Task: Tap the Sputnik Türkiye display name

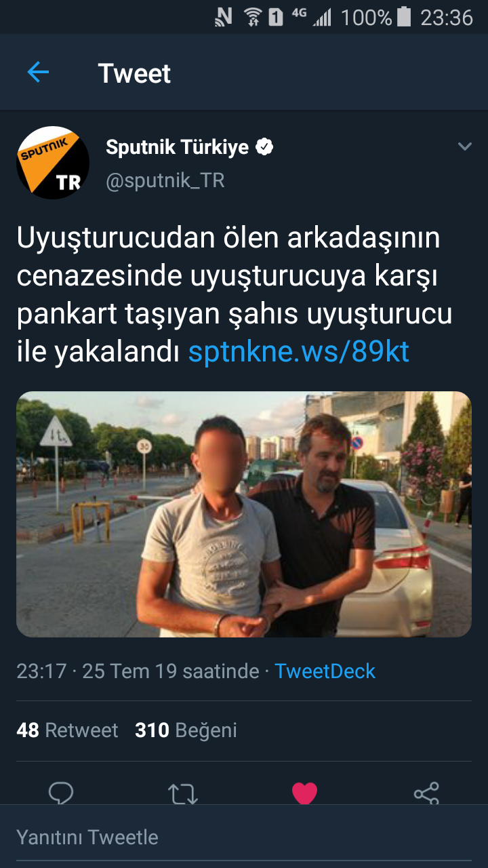Action: [x=178, y=146]
